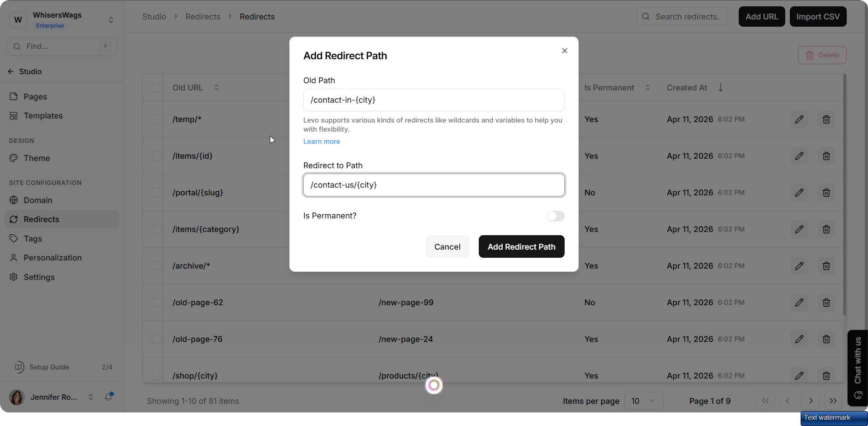This screenshot has height=426, width=868.
Task: Close the Add Redirect Path dialog
Action: 564,51
